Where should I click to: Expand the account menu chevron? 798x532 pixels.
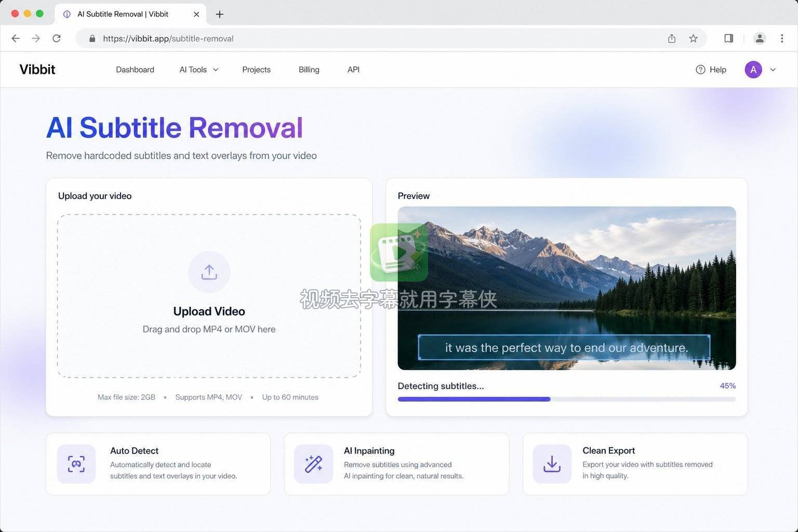[x=773, y=70]
